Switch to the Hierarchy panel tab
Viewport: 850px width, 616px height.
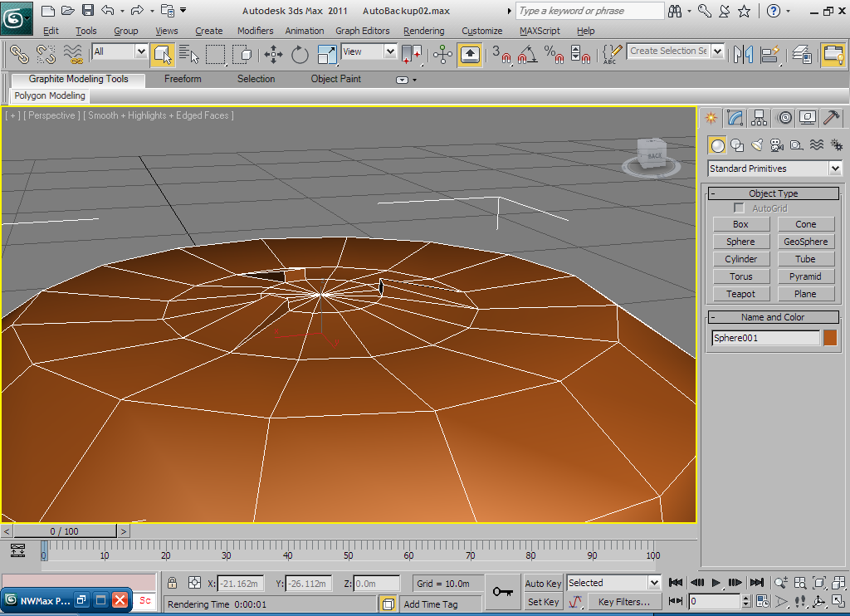[758, 117]
